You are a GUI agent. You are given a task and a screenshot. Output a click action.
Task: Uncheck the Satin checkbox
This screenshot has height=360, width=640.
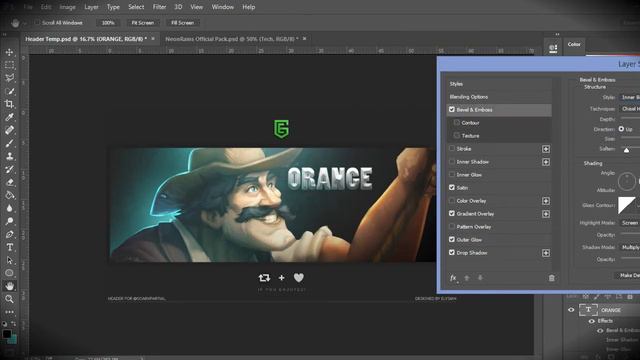coord(452,187)
